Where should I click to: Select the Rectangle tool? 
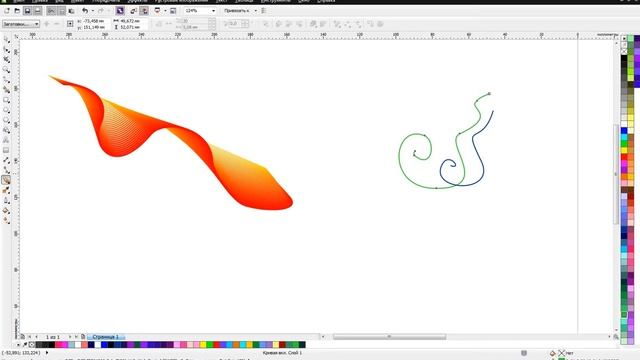pos(6,100)
